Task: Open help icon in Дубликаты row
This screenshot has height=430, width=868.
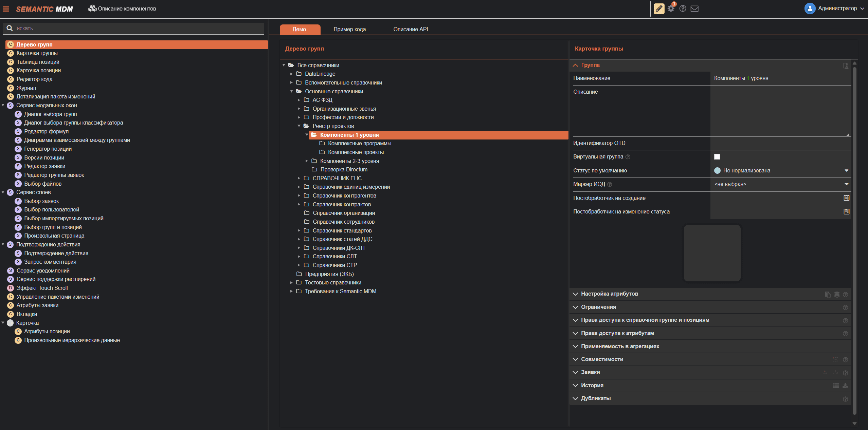Action: [846, 399]
